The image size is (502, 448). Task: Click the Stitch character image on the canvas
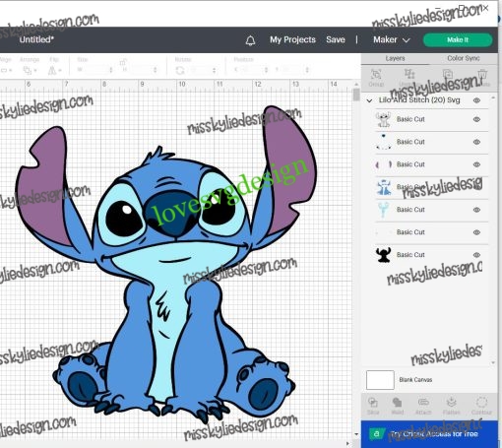click(x=166, y=266)
